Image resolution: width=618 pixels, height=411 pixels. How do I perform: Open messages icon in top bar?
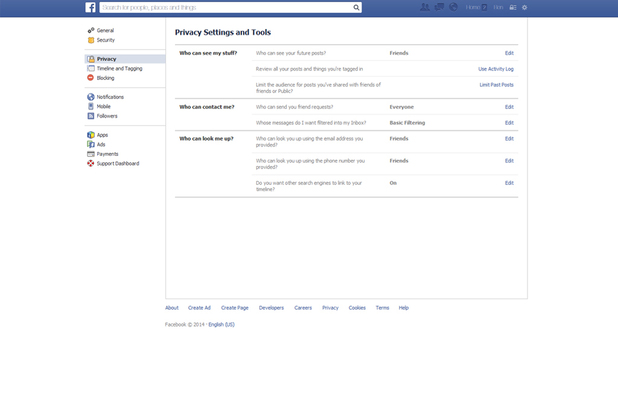tap(439, 7)
